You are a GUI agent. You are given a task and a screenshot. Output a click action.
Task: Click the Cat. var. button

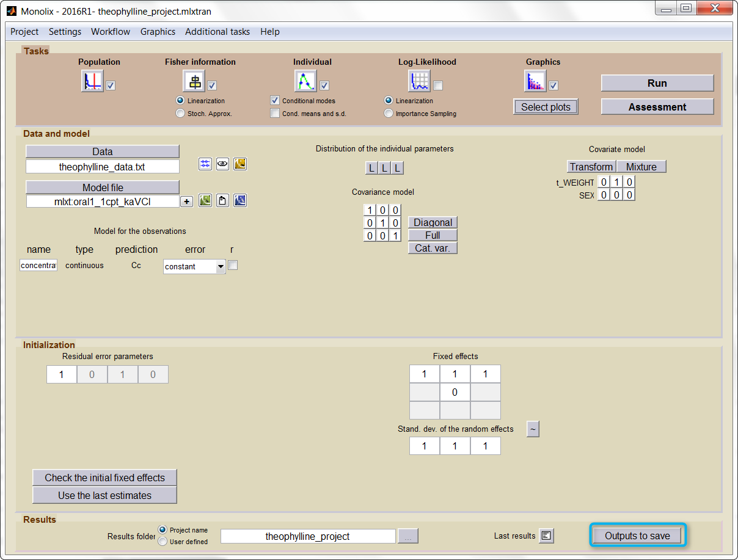coord(433,248)
